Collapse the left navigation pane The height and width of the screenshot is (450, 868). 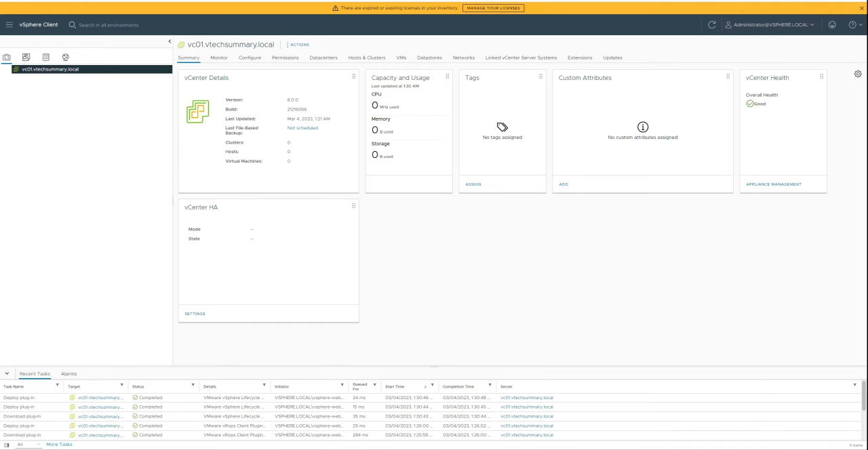pos(170,42)
